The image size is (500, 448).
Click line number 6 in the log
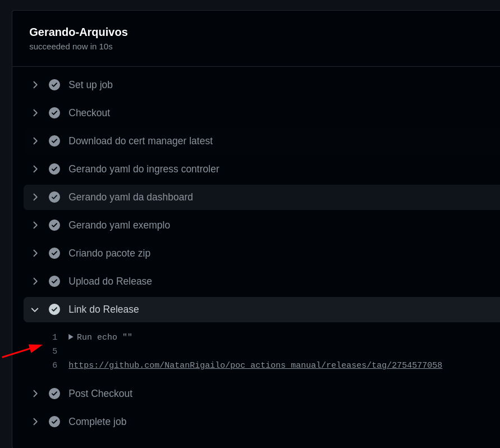click(54, 365)
